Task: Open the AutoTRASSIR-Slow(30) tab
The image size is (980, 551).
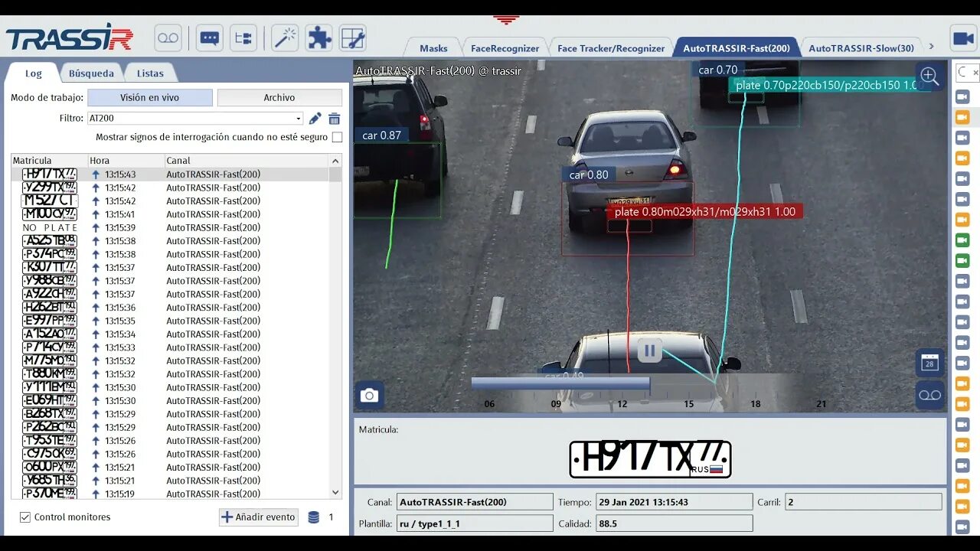Action: click(x=861, y=48)
